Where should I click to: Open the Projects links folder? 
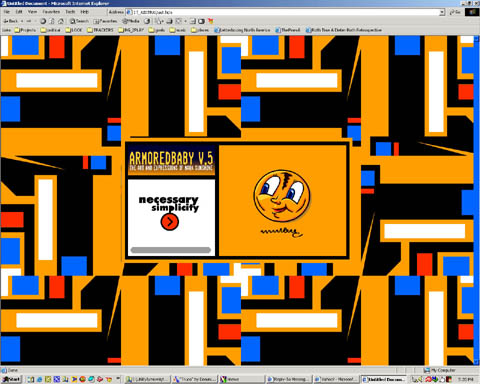tap(25, 30)
